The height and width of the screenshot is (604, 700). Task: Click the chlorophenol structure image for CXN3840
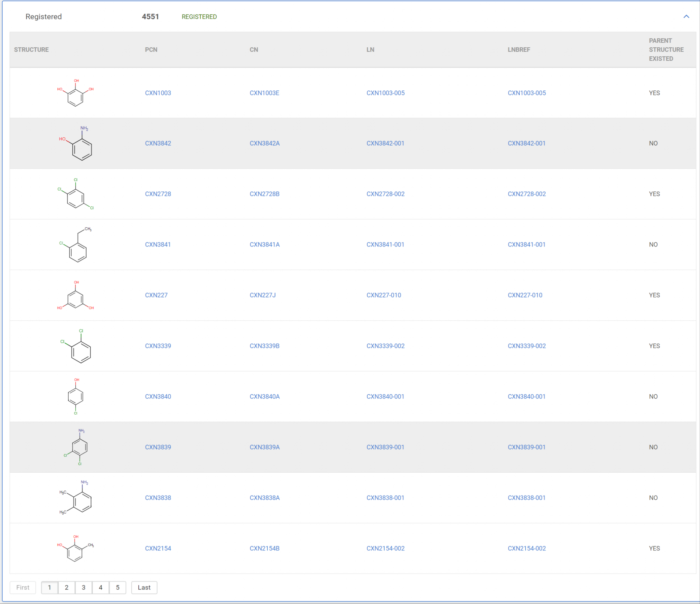[75, 397]
